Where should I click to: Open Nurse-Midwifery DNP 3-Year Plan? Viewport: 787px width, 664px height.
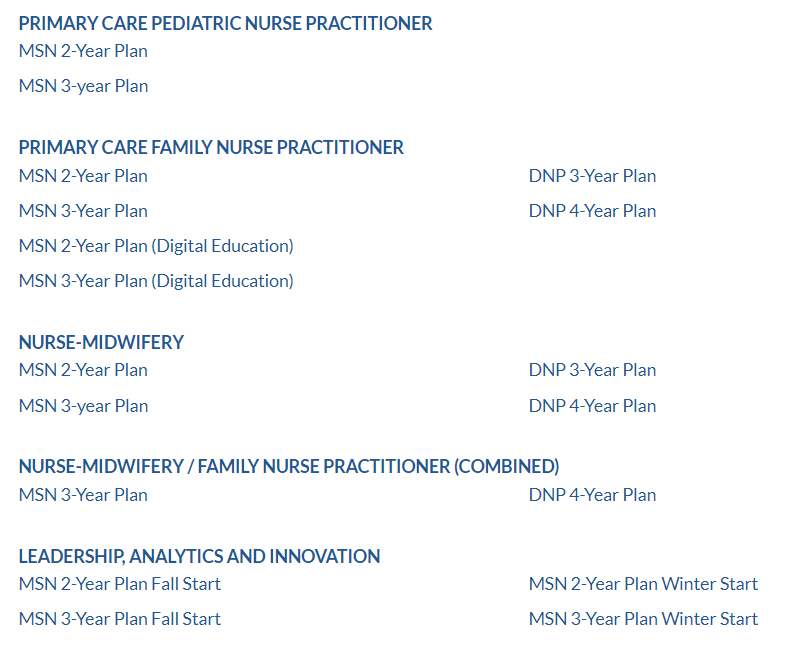(x=592, y=370)
